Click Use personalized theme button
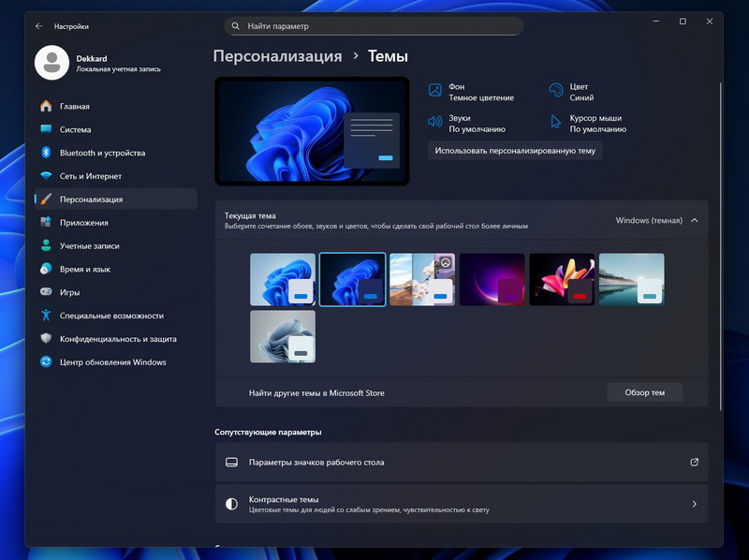 (515, 150)
